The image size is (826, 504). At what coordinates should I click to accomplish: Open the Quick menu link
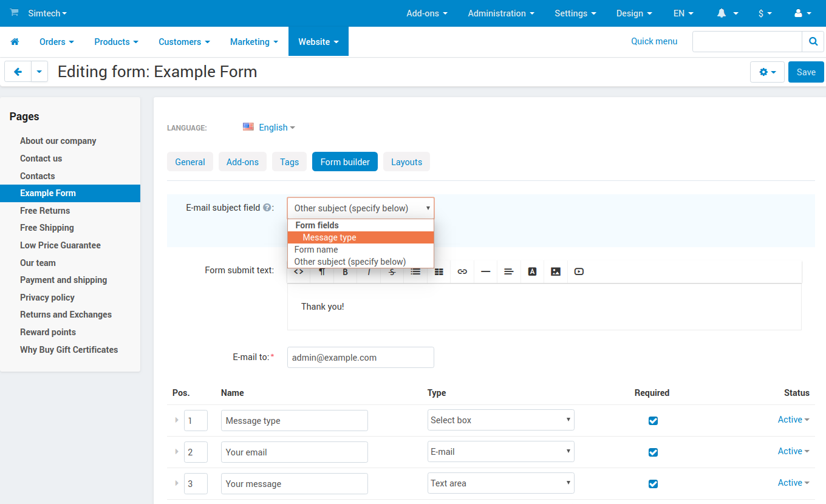654,41
